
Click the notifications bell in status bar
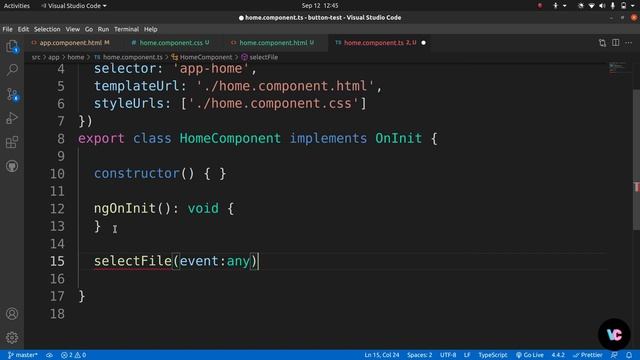[629, 355]
